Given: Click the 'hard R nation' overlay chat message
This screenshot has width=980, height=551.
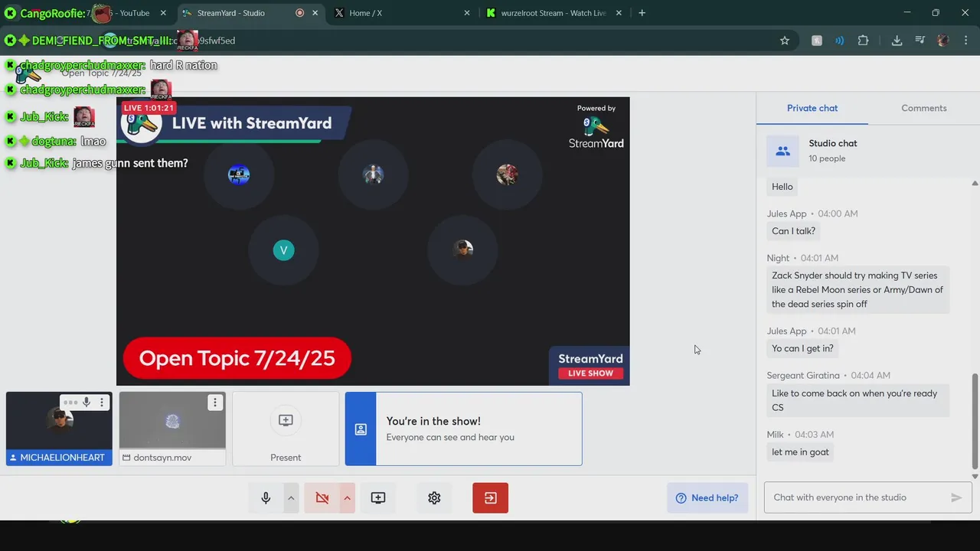Looking at the screenshot, I should pos(184,65).
